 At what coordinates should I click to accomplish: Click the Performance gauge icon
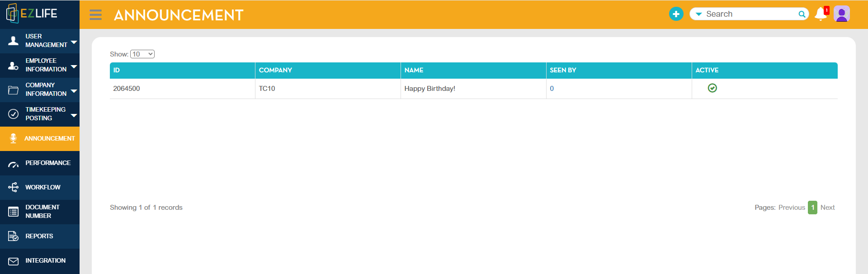coord(14,165)
